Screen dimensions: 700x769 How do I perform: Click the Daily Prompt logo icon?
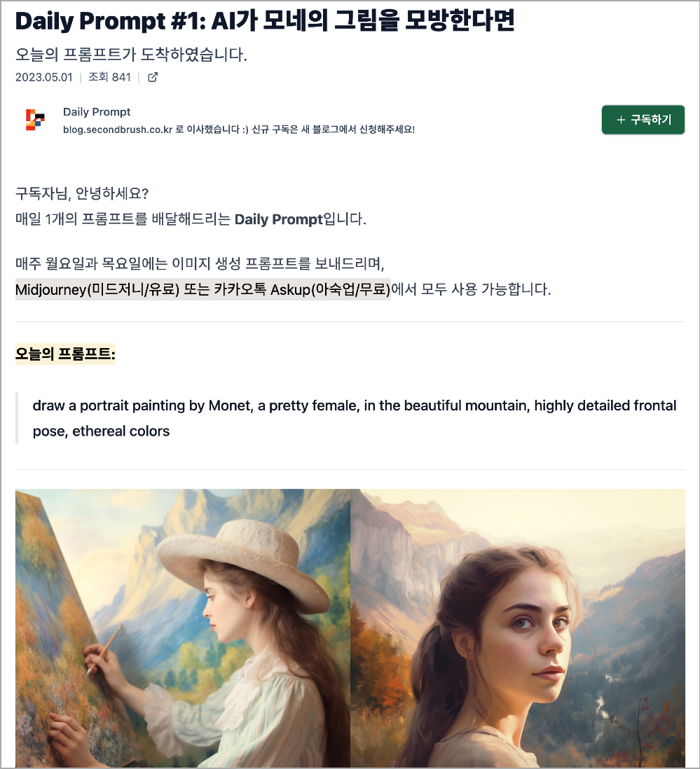click(x=35, y=120)
